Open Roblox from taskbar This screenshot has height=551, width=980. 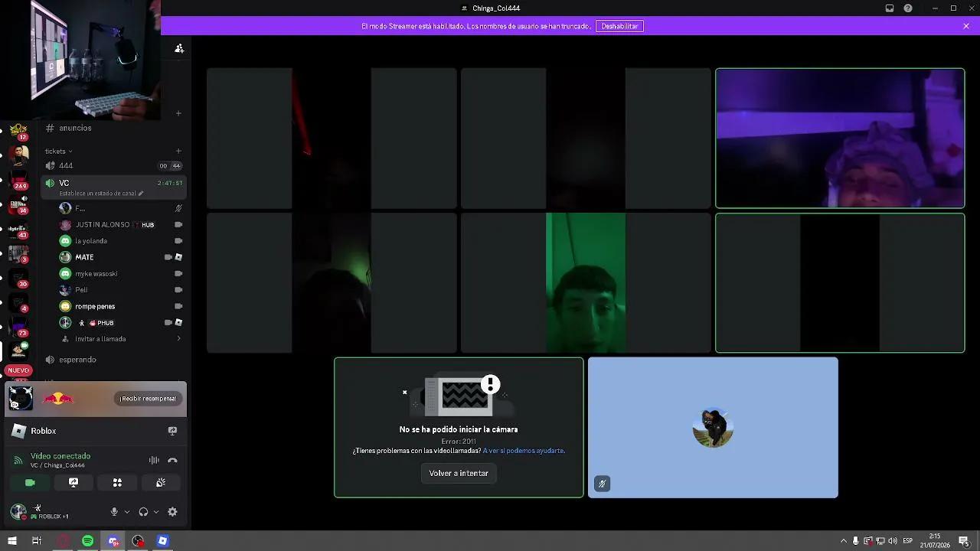click(x=162, y=541)
